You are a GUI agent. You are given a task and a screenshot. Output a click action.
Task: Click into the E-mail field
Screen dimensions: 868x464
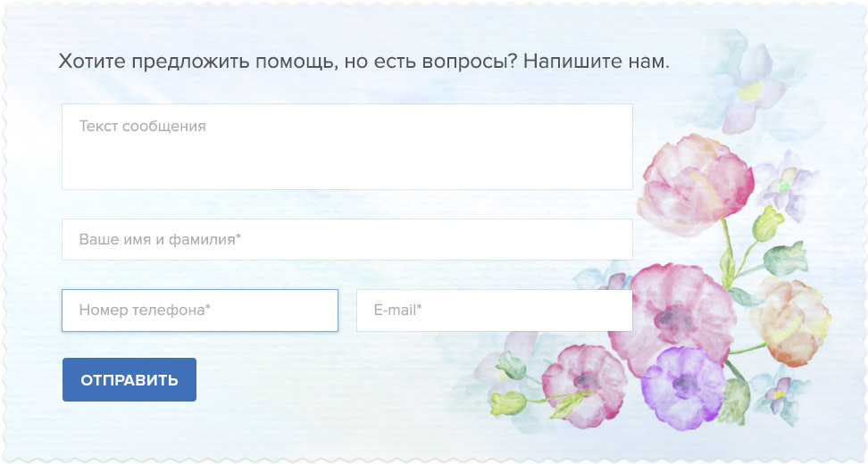click(495, 311)
